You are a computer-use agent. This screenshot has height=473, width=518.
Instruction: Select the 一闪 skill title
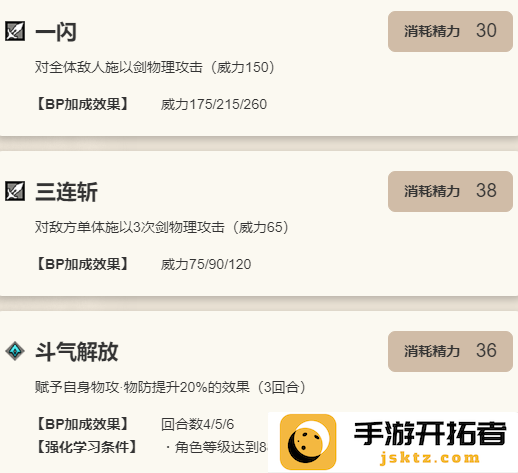[x=56, y=32]
